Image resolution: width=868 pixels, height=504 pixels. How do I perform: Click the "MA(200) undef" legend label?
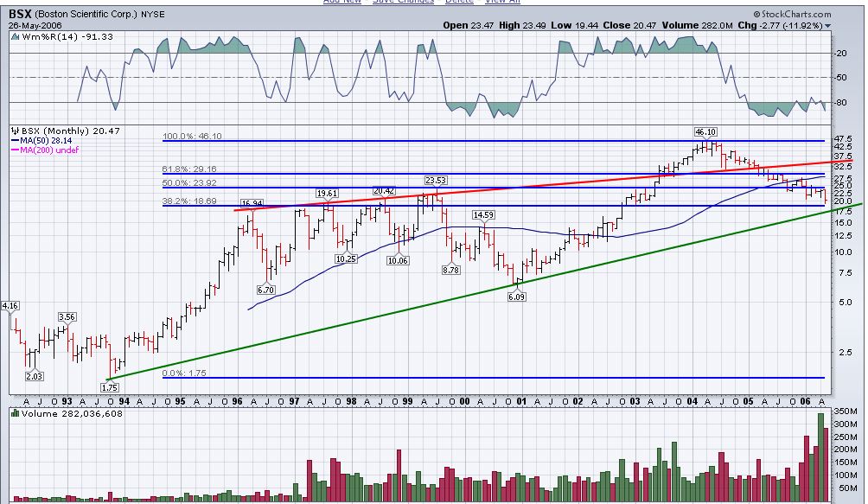(x=50, y=150)
